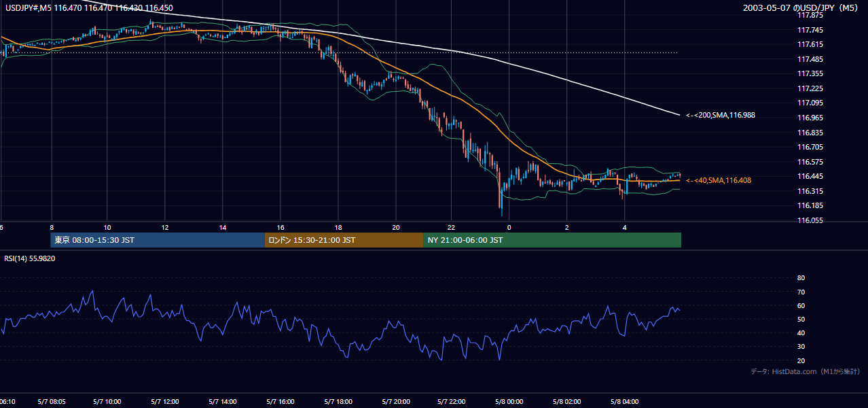Click the 東京 08:00-15:30 JST session bar
The image size is (868, 408).
point(158,240)
